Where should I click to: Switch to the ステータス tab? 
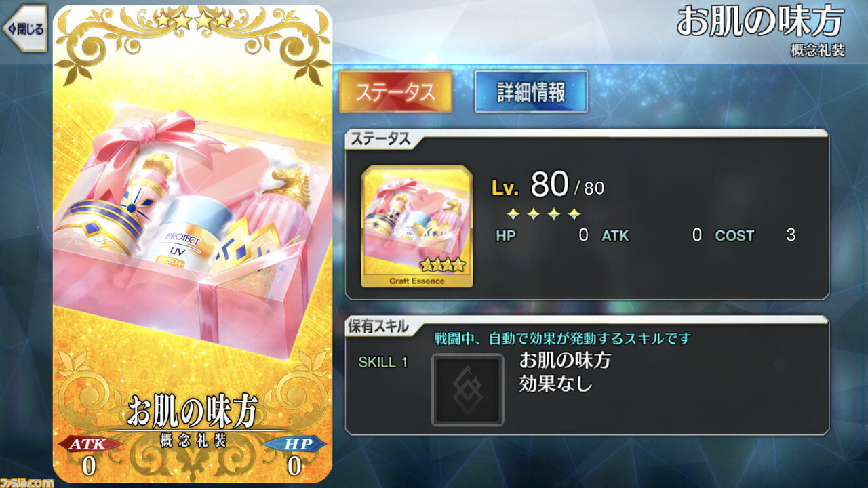(x=395, y=91)
